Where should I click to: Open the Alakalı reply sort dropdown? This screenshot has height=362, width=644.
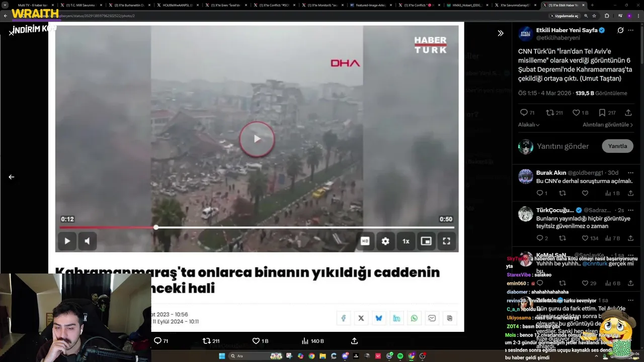(x=529, y=125)
